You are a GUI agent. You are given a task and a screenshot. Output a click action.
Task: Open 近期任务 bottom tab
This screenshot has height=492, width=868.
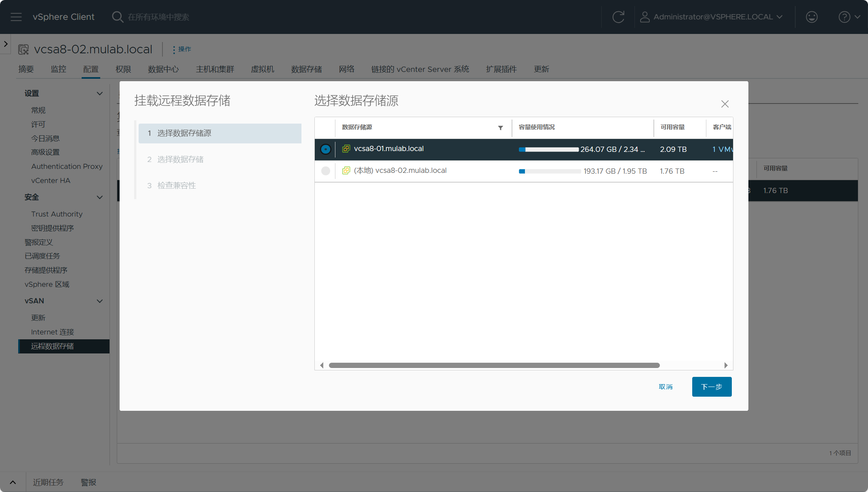48,482
